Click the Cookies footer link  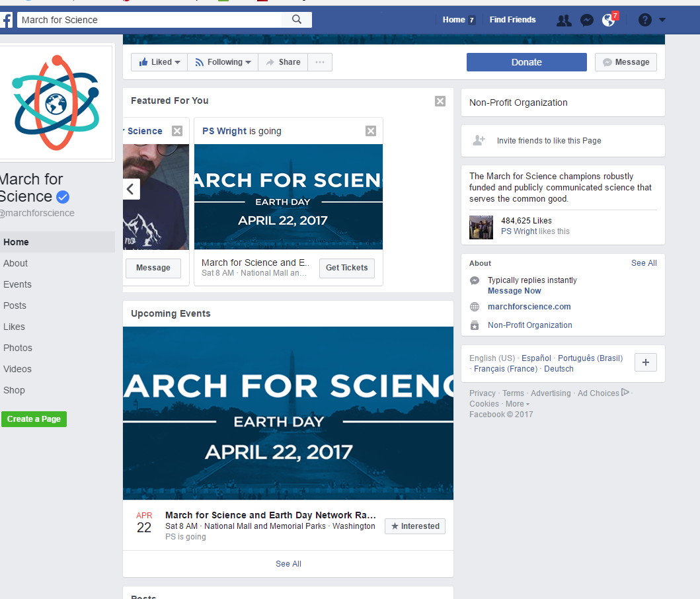pos(484,404)
